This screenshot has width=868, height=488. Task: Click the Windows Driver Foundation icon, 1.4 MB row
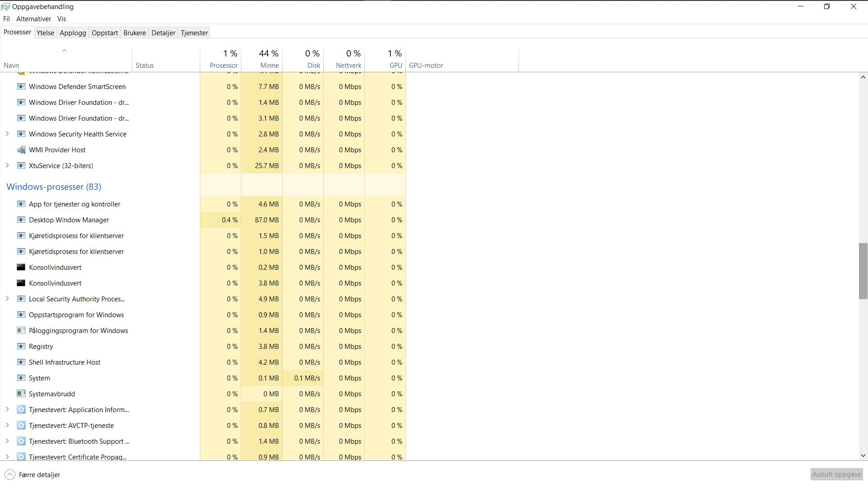point(21,102)
